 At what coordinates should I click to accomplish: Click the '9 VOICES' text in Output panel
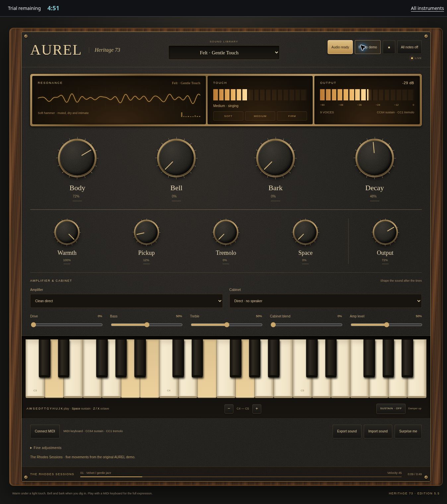point(327,112)
